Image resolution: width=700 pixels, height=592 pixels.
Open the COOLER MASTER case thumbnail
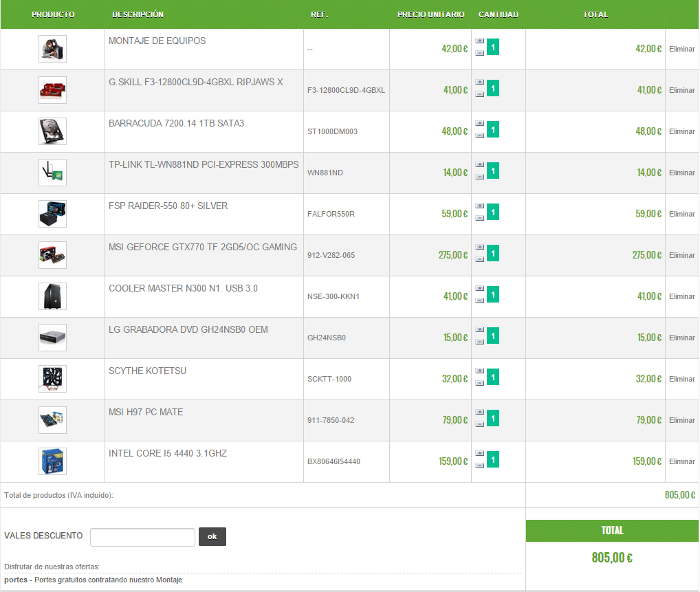click(53, 297)
